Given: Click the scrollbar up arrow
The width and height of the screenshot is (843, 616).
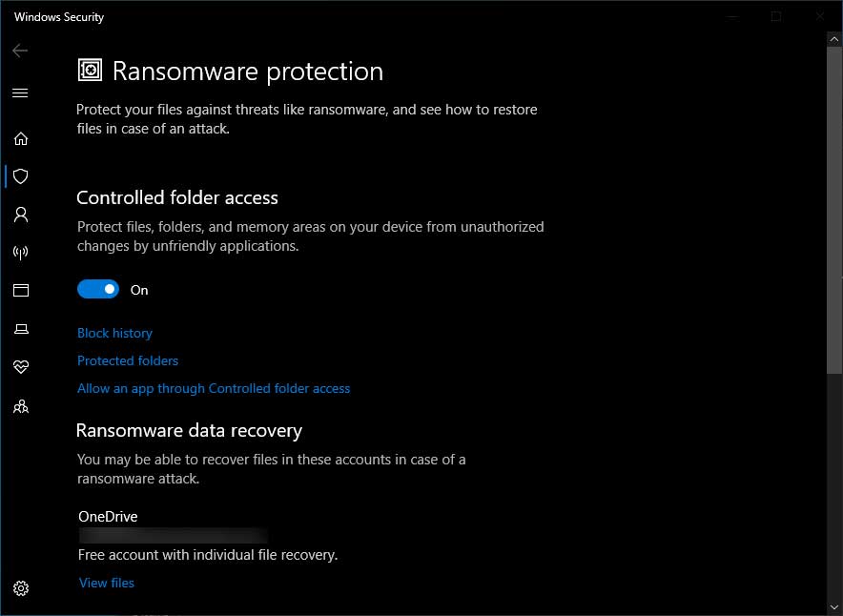Looking at the screenshot, I should click(x=834, y=40).
